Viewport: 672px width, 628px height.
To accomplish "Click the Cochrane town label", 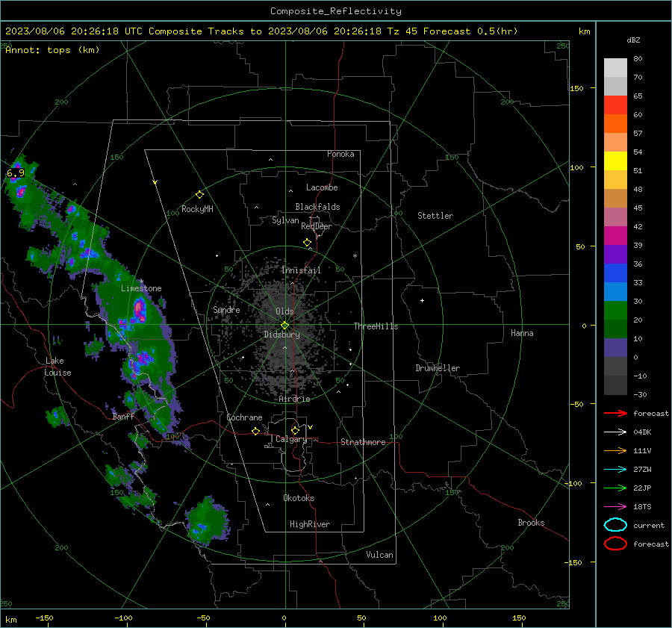I will click(x=244, y=417).
